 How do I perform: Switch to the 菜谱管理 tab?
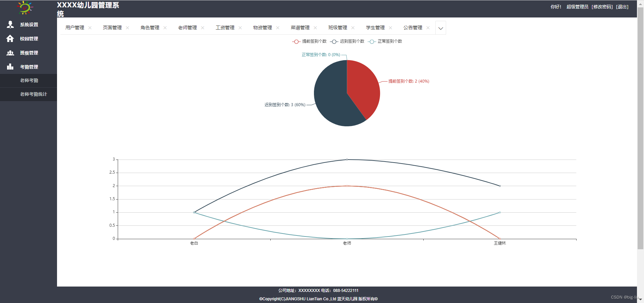(300, 28)
